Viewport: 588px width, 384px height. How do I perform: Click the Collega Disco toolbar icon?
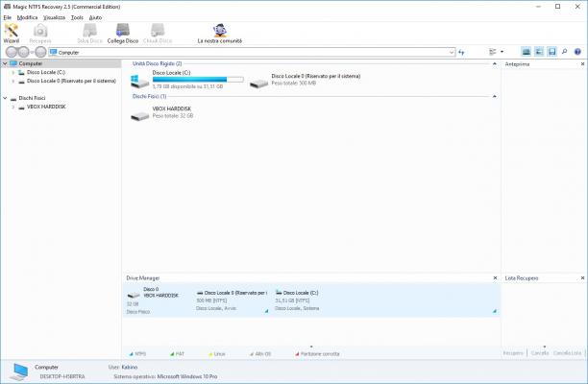[x=123, y=33]
